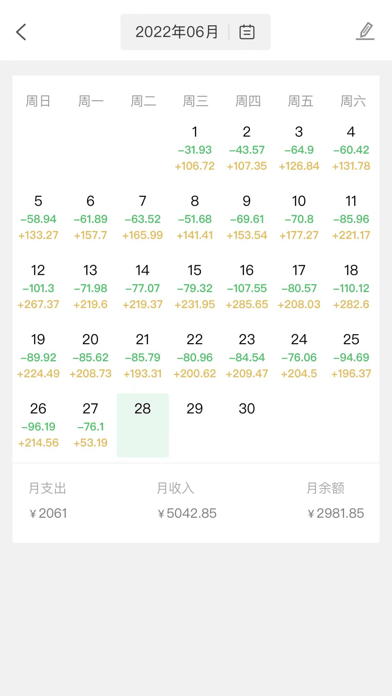The width and height of the screenshot is (392, 696).
Task: Tap the pencil edit icon
Action: pyautogui.click(x=365, y=32)
